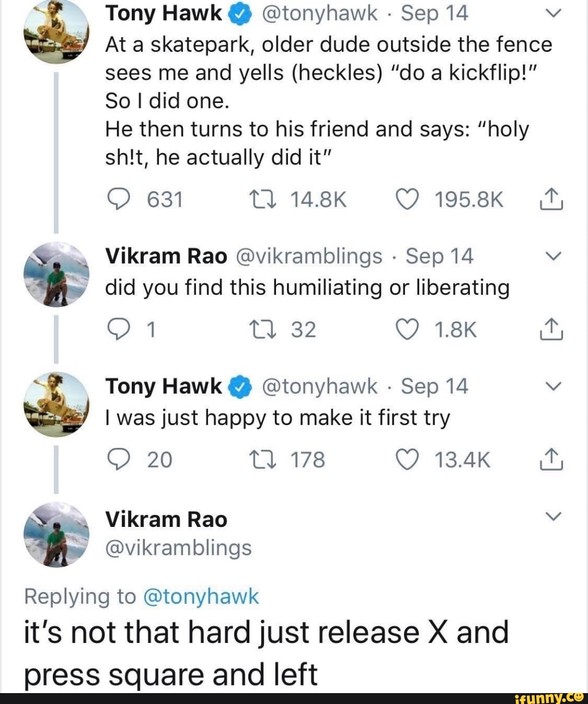Viewport: 588px width, 704px height.
Task: Reply to Tony Hawk's kickflip tweet
Action: [117, 199]
